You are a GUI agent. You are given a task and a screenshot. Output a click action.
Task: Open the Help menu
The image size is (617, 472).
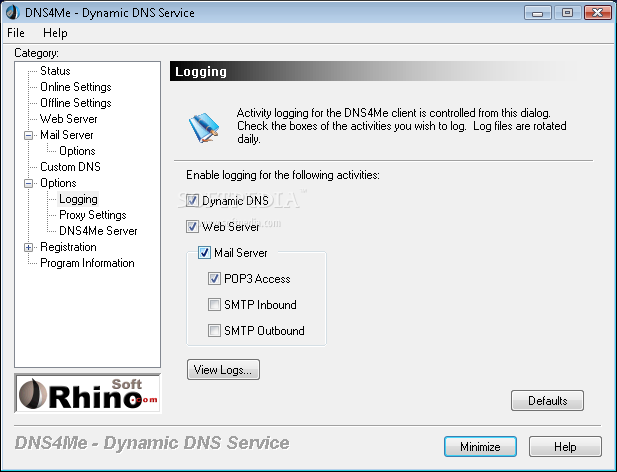[55, 33]
